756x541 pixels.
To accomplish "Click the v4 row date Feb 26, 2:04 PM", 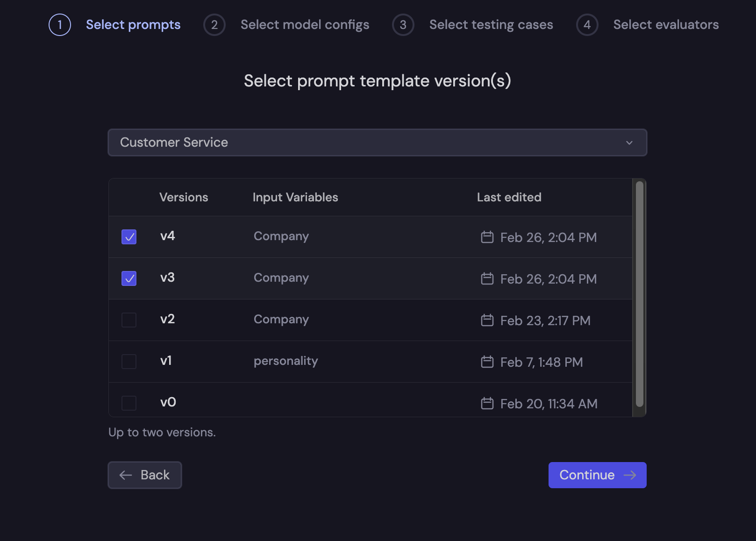I will 549,237.
